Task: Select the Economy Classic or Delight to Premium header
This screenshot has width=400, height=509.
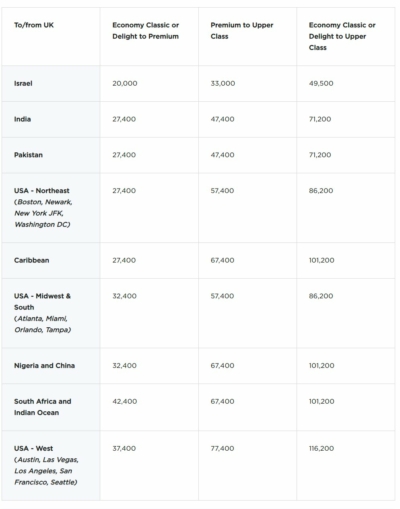Action: tap(145, 31)
